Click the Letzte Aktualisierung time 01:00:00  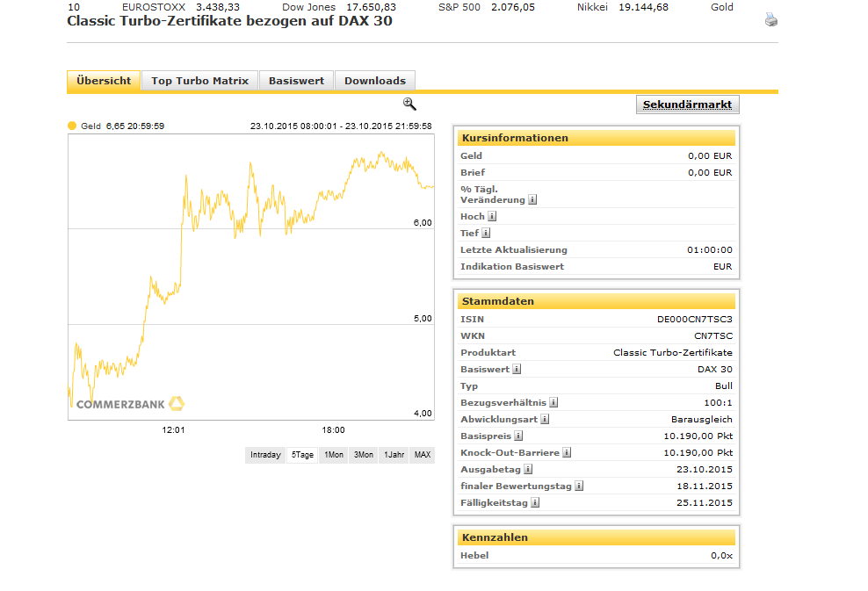tap(710, 249)
